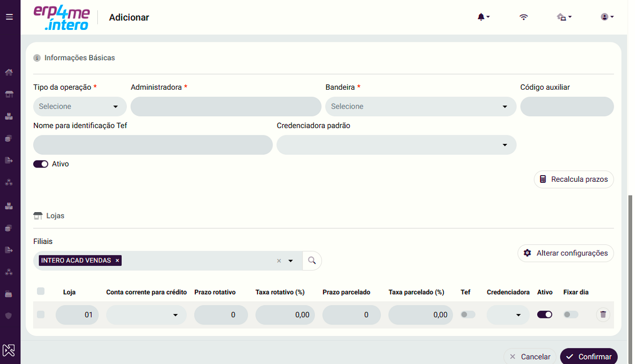Screen dimensions: 635x364
Task: Open the upper stacked boxes sidebar icon
Action: coord(9,116)
